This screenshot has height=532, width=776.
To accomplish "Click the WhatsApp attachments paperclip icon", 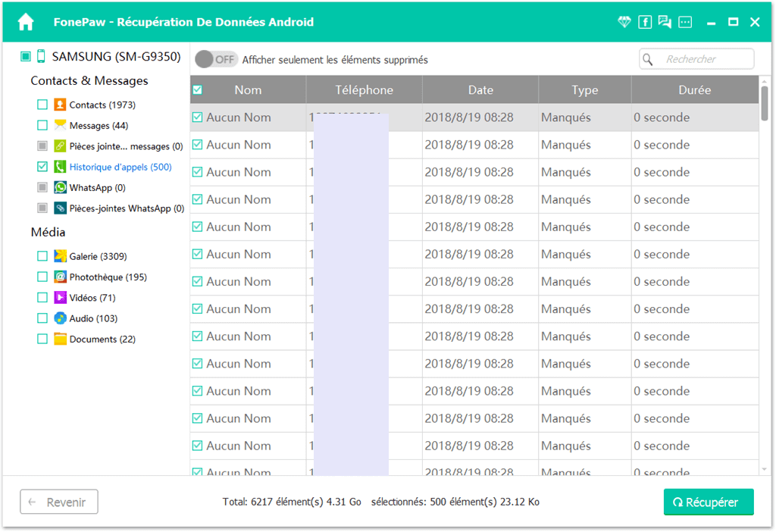I will pyautogui.click(x=60, y=208).
